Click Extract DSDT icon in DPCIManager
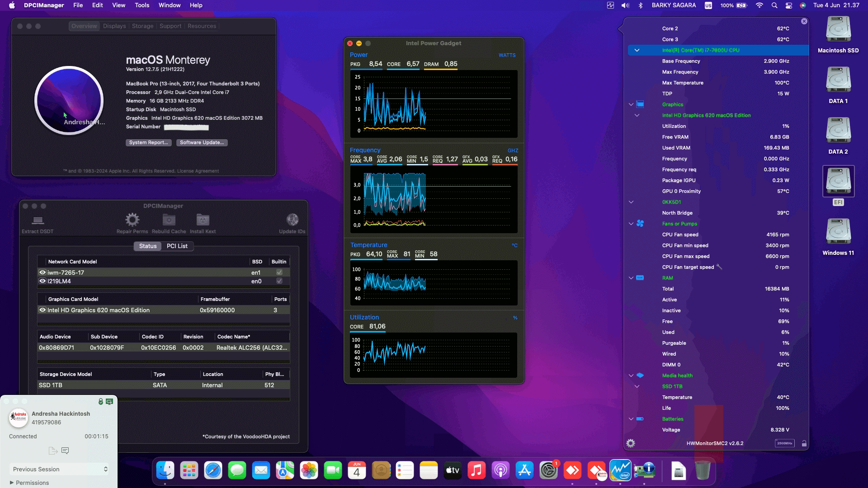The width and height of the screenshot is (868, 488). (x=38, y=220)
